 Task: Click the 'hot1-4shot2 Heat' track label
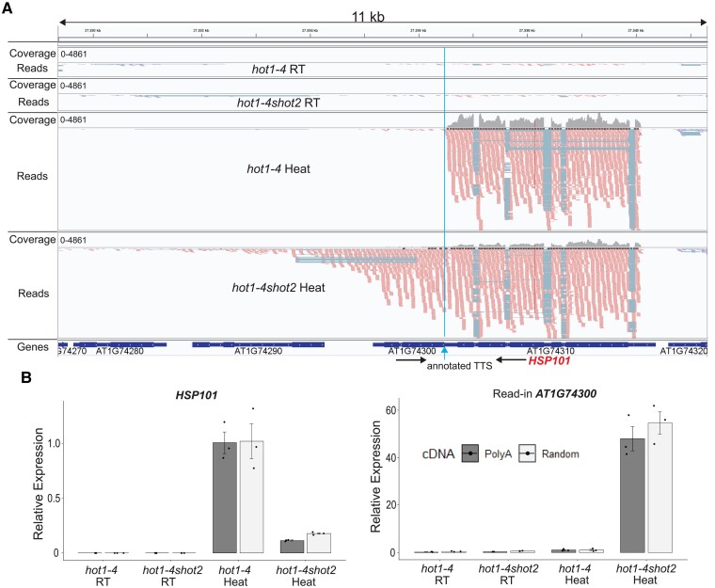click(x=278, y=288)
